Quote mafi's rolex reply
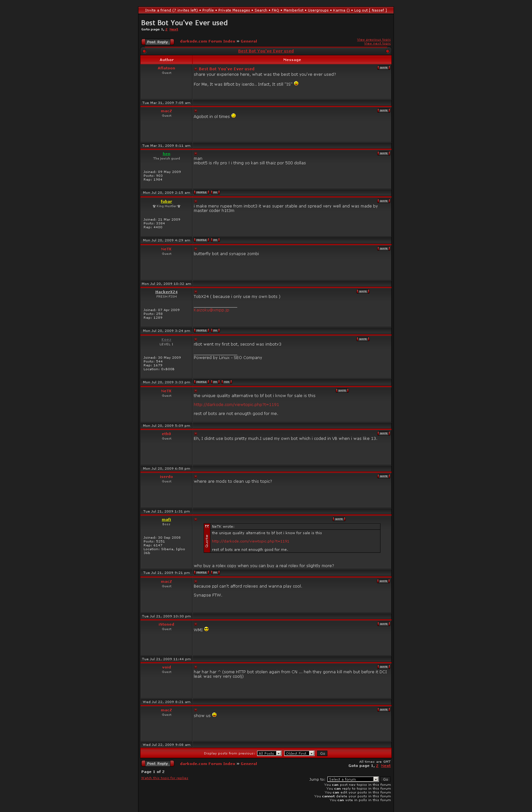This screenshot has width=532, height=812. point(339,519)
